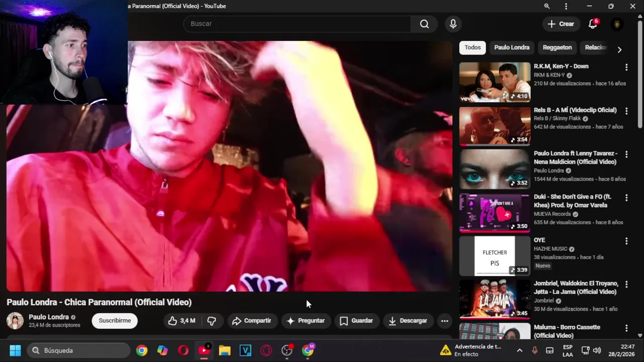
Task: Click the Suscribirme button
Action: 115,321
